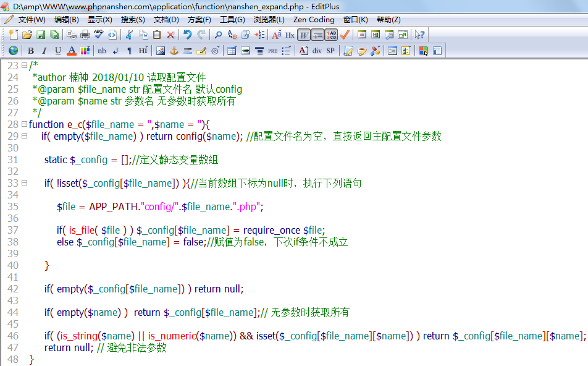Undo the last edit
The image size is (588, 366).
188,35
